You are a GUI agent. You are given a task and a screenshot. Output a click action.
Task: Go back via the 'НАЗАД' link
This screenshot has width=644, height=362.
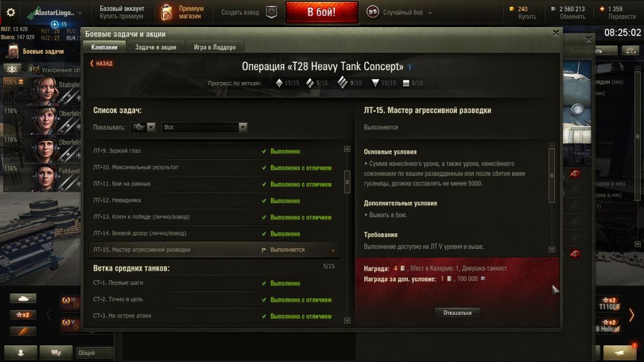point(101,63)
